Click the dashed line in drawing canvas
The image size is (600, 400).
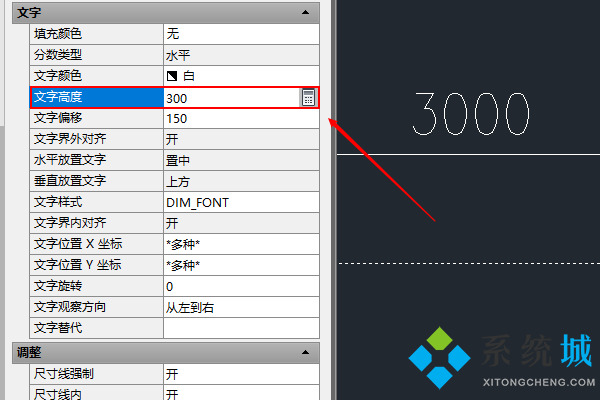[x=469, y=263]
